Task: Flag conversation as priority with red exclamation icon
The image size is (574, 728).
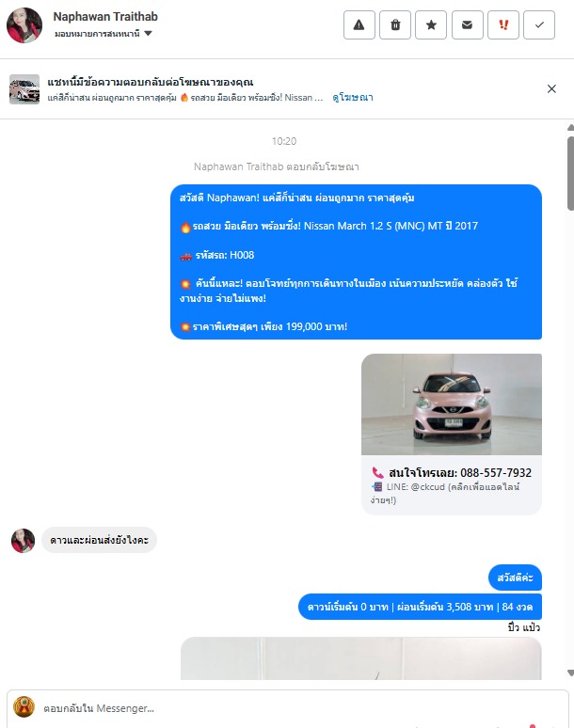Action: pyautogui.click(x=502, y=25)
